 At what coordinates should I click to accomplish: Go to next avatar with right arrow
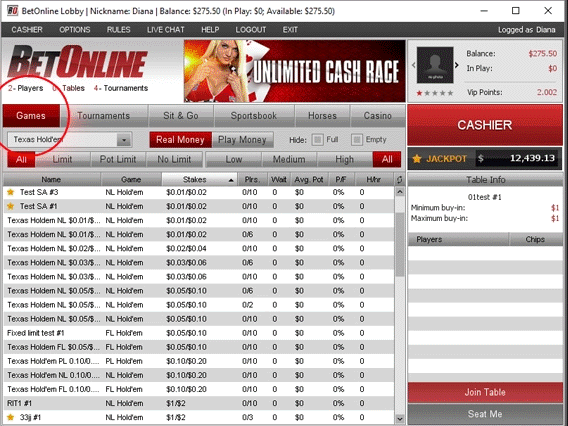(457, 65)
